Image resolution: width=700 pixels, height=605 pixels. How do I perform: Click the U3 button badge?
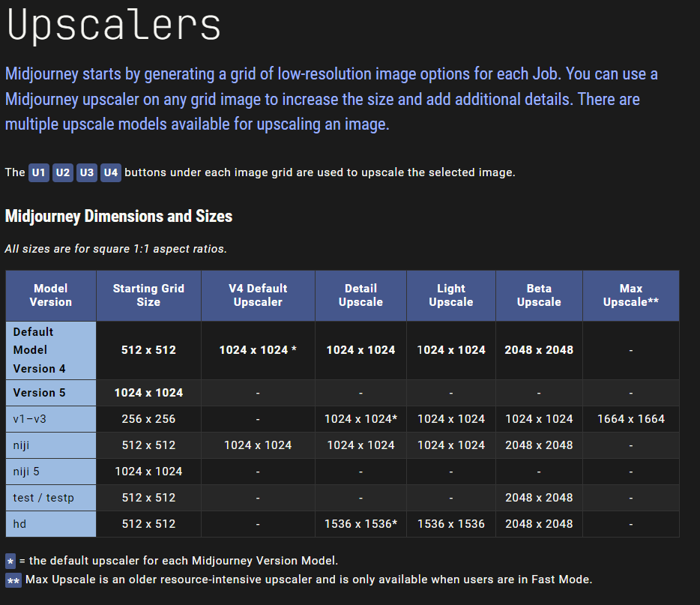coord(87,172)
